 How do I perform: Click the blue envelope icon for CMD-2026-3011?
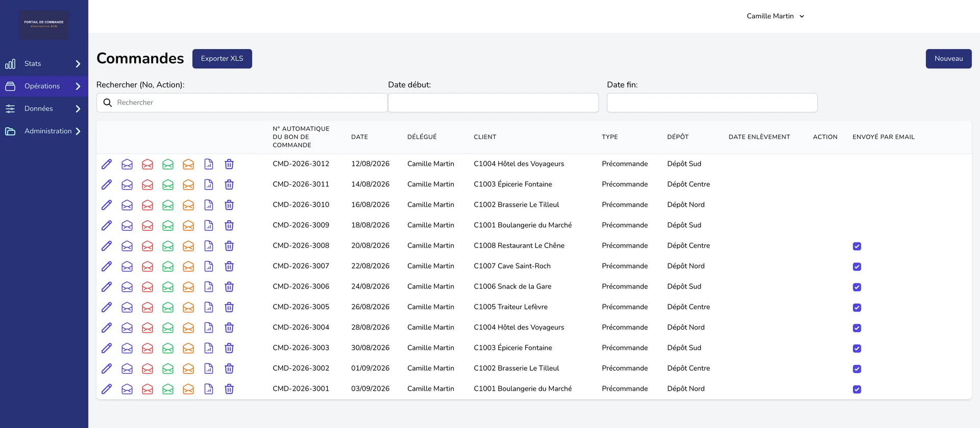pos(127,184)
